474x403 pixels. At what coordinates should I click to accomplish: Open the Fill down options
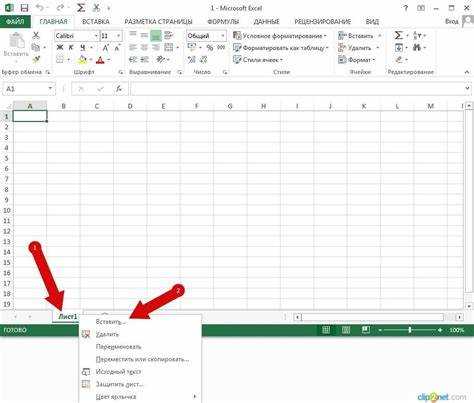[x=399, y=48]
